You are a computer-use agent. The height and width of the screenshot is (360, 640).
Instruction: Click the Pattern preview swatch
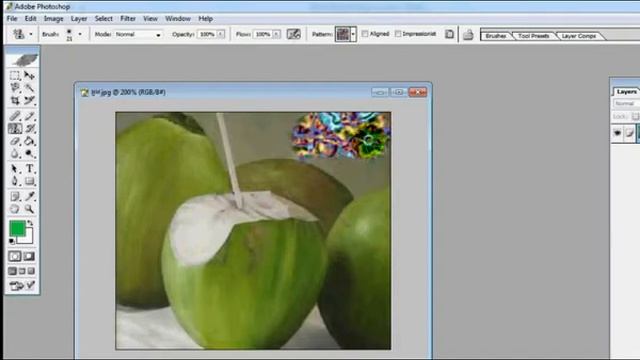343,34
